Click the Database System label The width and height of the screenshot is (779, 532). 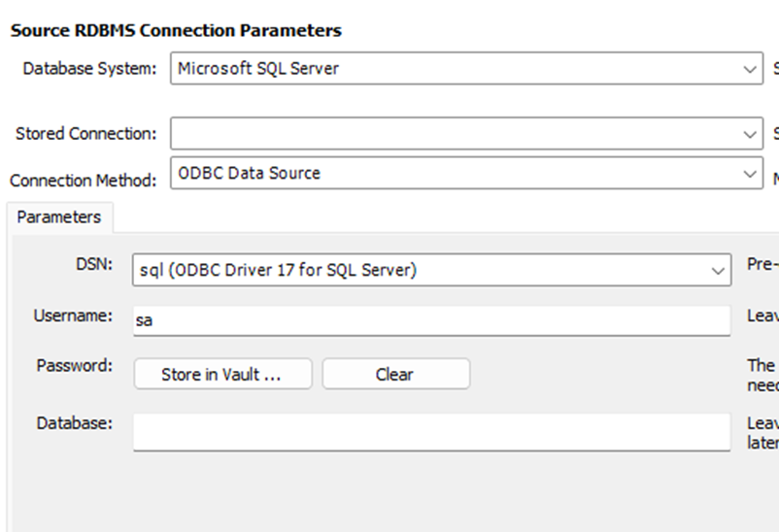click(x=89, y=69)
